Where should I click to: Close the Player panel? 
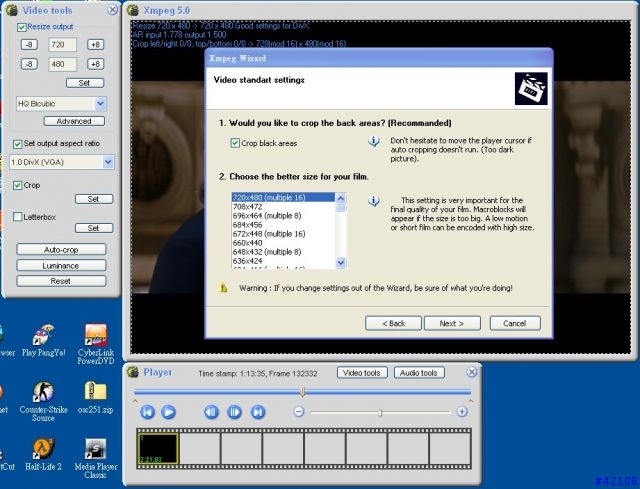(471, 372)
